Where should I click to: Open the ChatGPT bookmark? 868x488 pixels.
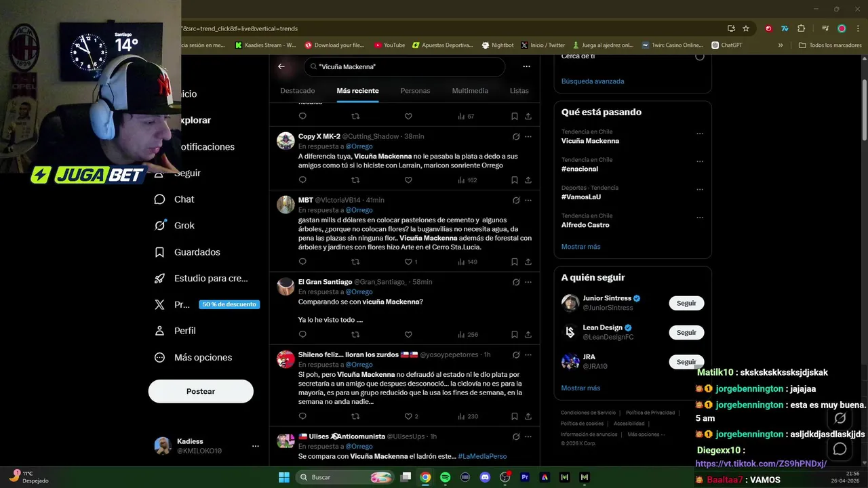[x=727, y=45]
